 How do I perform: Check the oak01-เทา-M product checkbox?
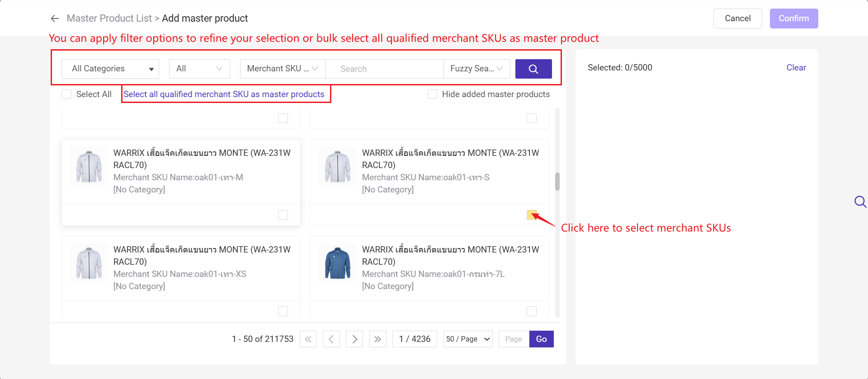pyautogui.click(x=283, y=215)
